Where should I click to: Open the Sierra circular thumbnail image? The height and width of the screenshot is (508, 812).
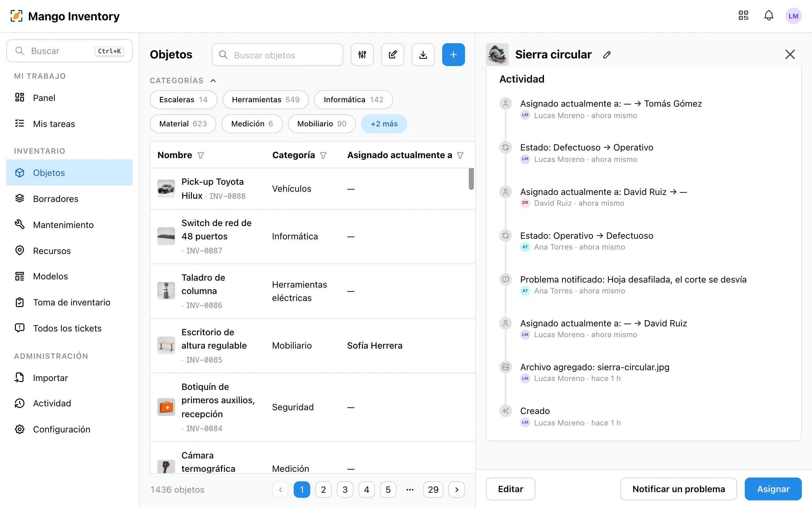tap(497, 54)
